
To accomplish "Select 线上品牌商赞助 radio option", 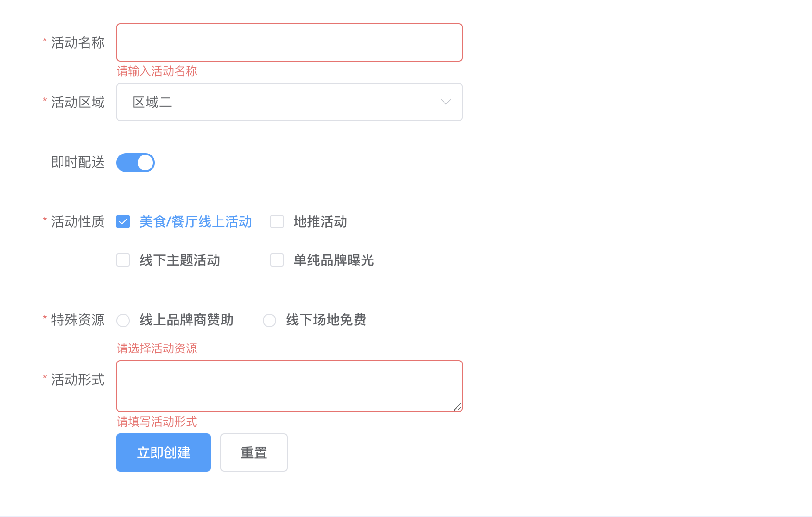I will pos(123,320).
